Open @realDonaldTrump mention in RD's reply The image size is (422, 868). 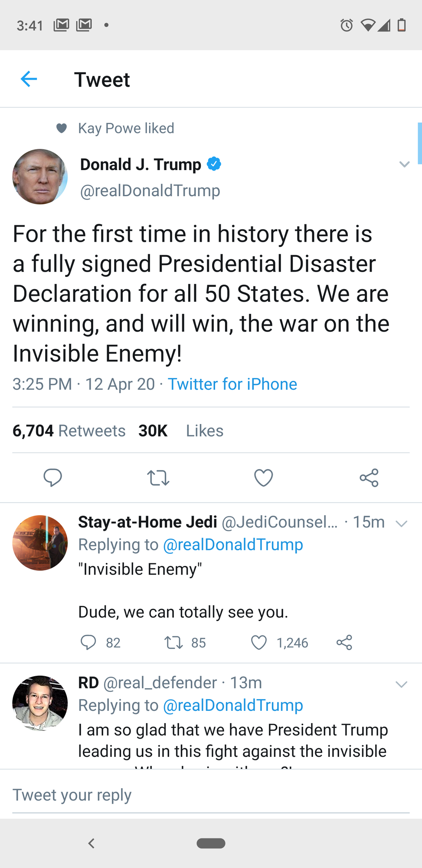click(x=233, y=705)
